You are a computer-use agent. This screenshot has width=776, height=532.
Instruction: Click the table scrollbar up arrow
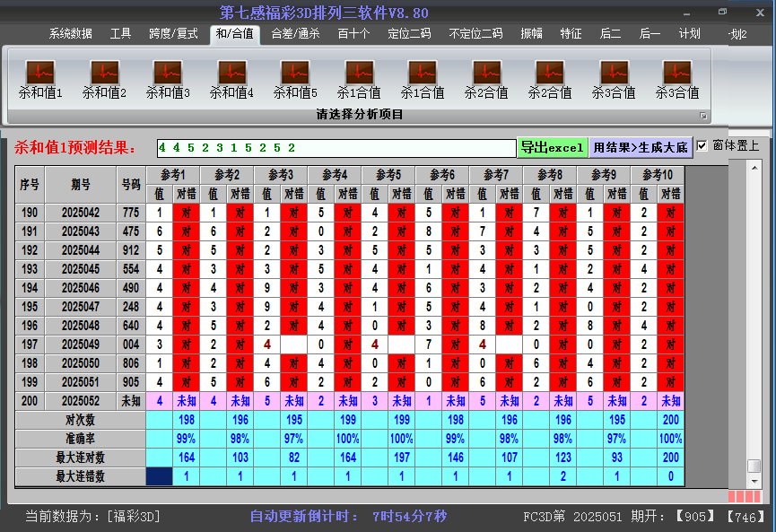point(754,169)
